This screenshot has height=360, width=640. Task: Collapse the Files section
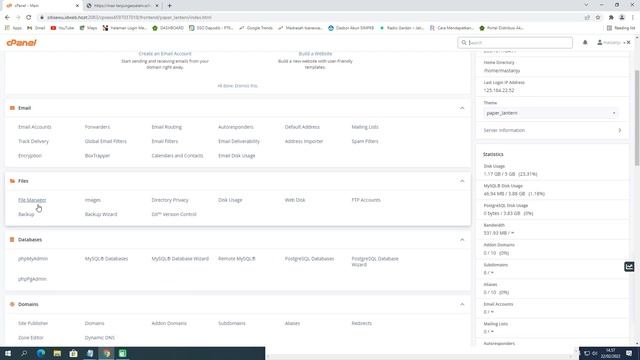(462, 181)
